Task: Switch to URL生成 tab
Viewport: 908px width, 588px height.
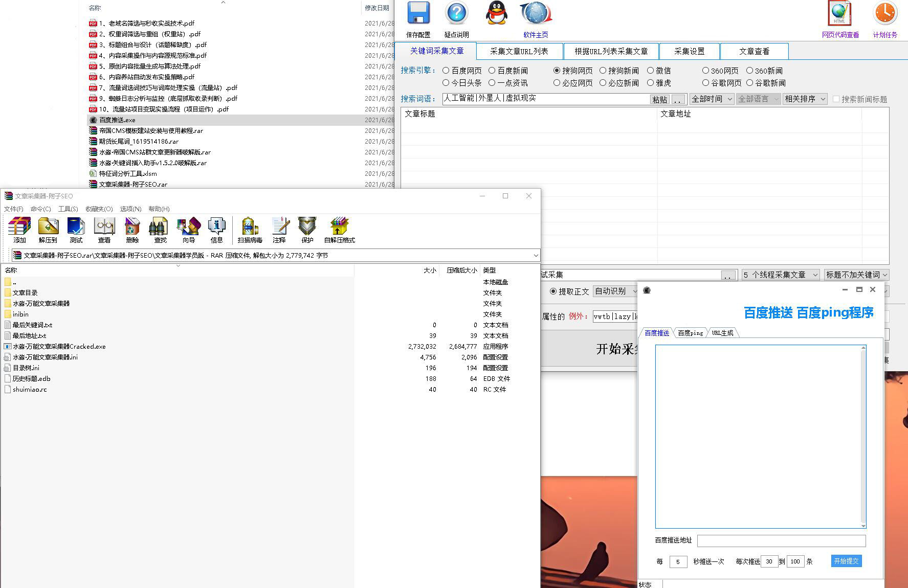Action: tap(723, 333)
